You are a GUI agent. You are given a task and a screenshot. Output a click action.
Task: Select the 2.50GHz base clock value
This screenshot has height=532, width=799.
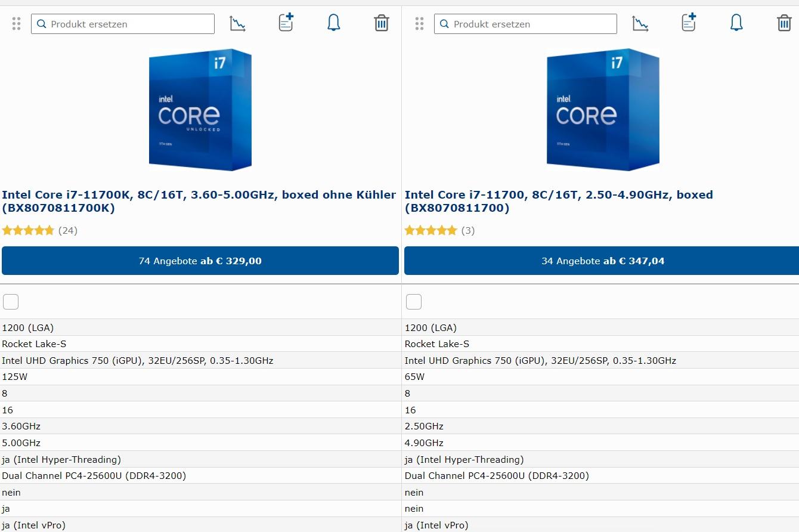click(x=424, y=426)
